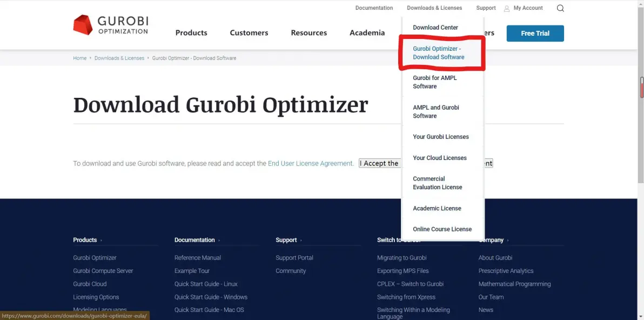Open footer Products heading

tap(85, 240)
